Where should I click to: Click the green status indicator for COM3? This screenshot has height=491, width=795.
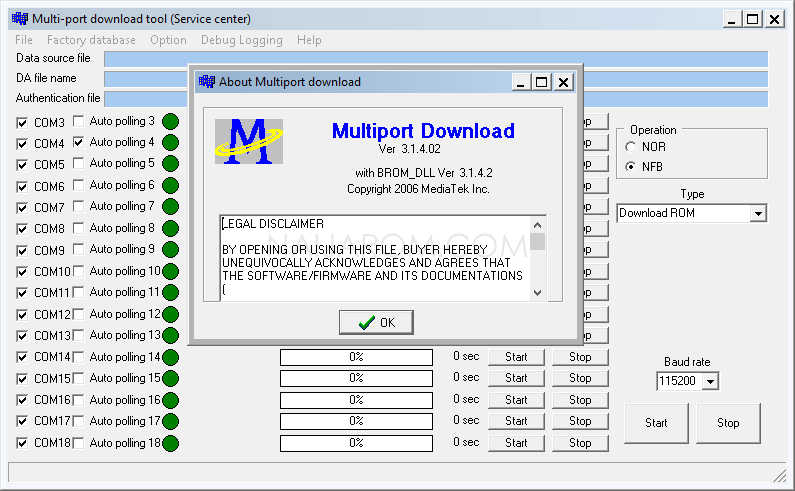pos(170,122)
